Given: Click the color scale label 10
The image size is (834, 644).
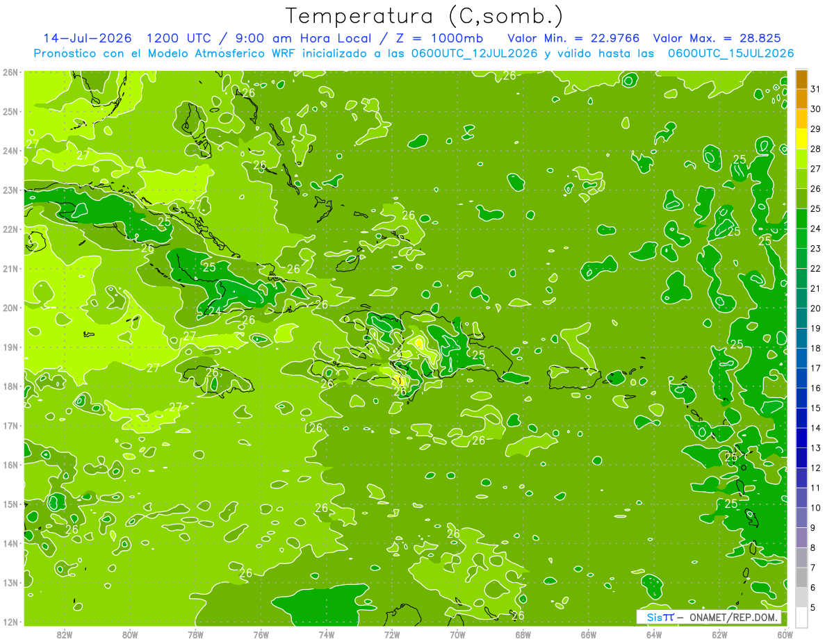Looking at the screenshot, I should (815, 508).
